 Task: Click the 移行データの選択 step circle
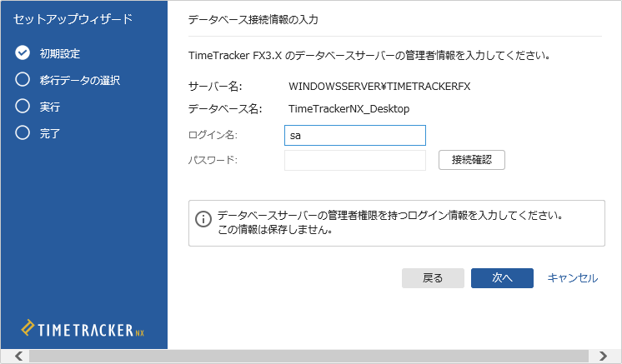tap(23, 79)
